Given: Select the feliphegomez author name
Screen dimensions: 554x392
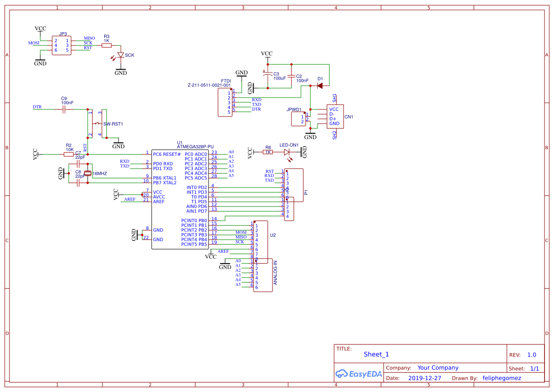Looking at the screenshot, I should click(501, 378).
